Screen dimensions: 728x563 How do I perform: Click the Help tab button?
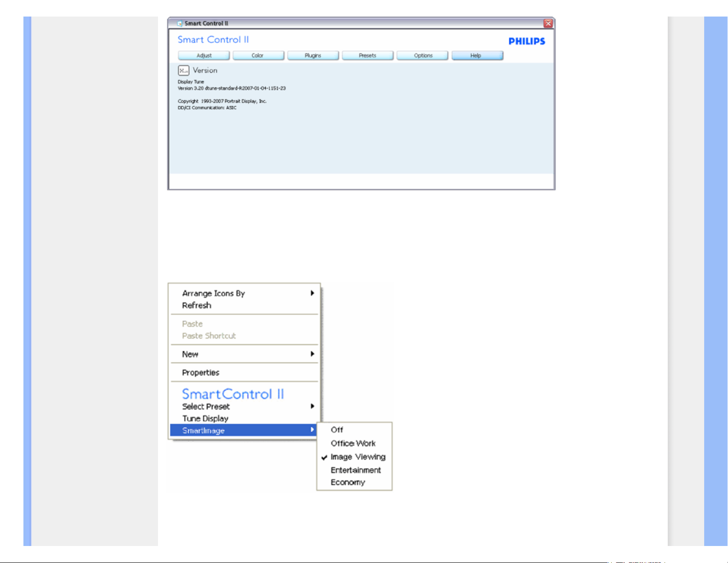[477, 56]
